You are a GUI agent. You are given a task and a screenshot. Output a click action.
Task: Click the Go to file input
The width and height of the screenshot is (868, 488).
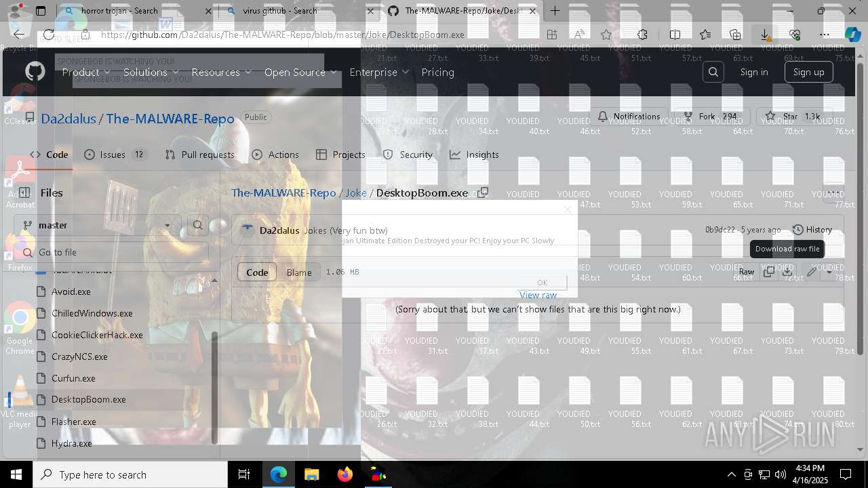click(111, 252)
